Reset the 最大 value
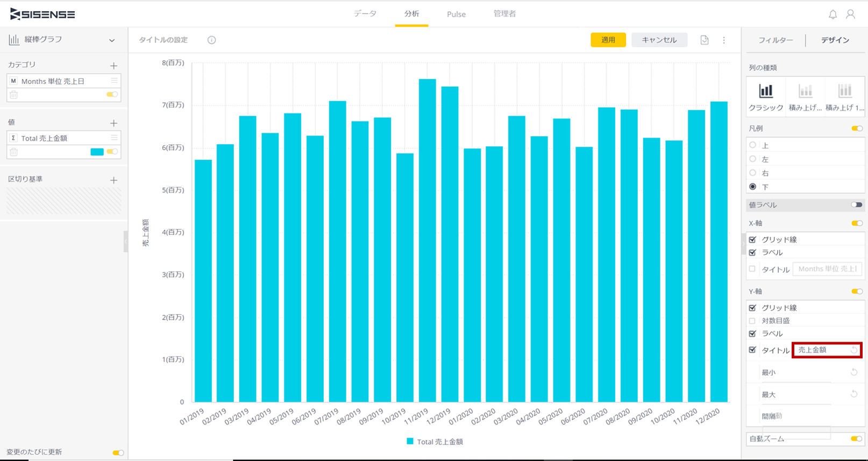 point(854,394)
